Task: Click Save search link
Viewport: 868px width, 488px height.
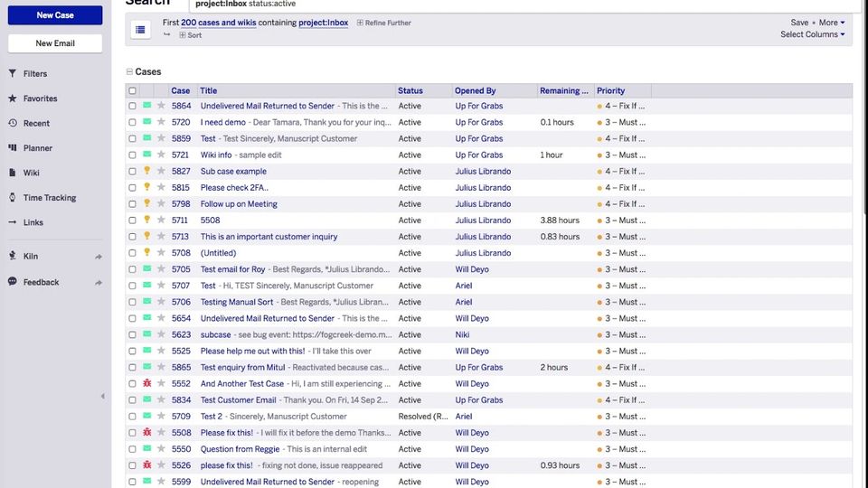Action: pyautogui.click(x=799, y=23)
